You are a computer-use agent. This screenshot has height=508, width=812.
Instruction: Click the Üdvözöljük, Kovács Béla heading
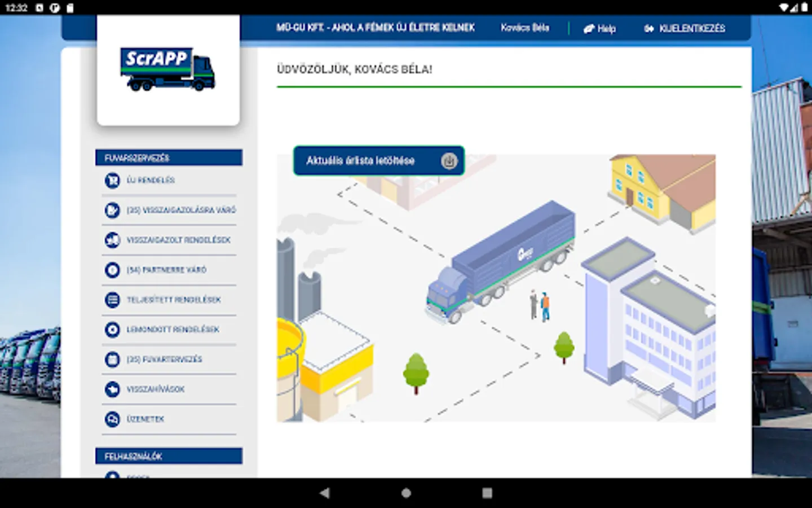(354, 69)
